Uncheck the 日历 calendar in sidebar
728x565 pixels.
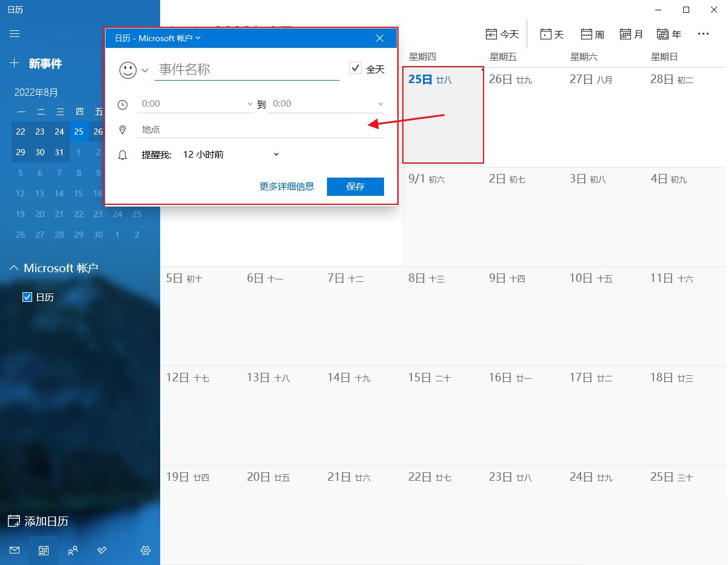27,297
